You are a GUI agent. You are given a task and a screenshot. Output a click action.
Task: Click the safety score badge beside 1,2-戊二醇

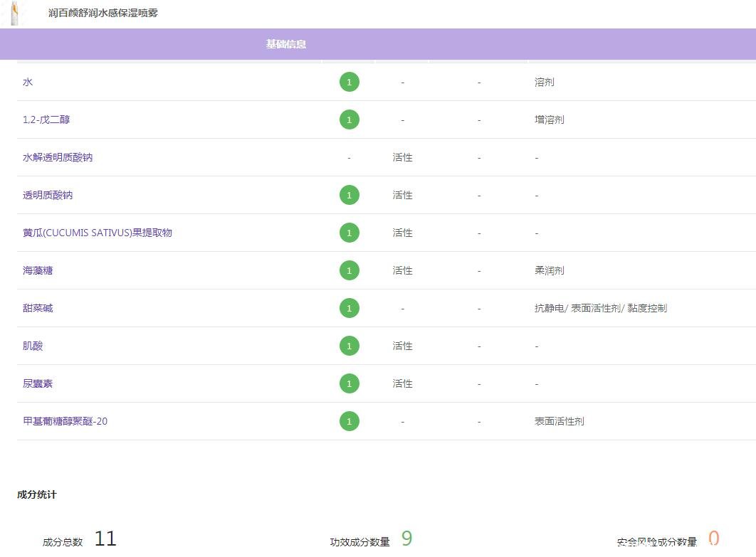[349, 120]
